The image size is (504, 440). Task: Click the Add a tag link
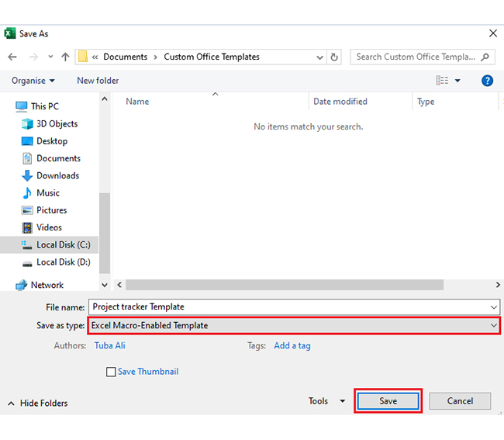(292, 345)
